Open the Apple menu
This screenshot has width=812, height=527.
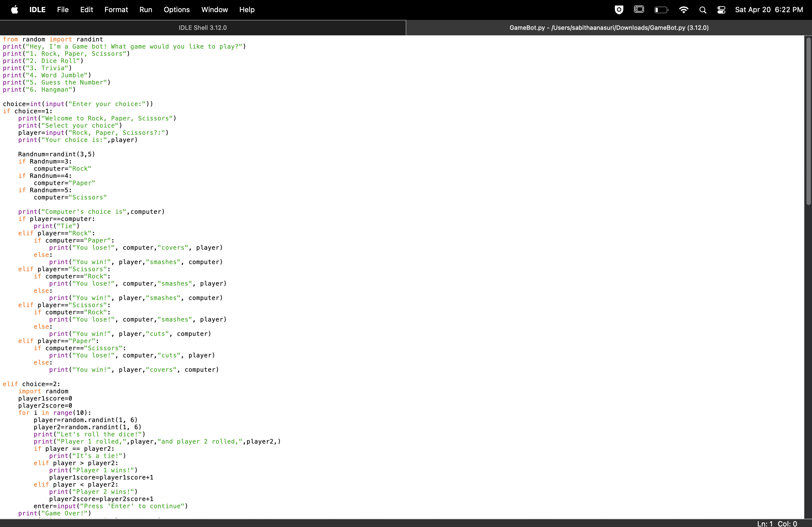tap(14, 10)
